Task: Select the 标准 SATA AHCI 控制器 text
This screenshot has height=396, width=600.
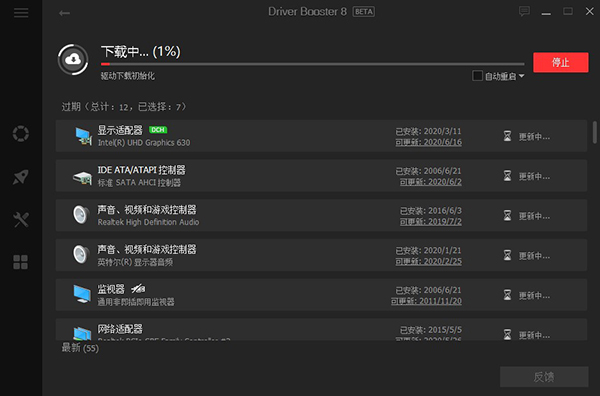Action: (139, 183)
